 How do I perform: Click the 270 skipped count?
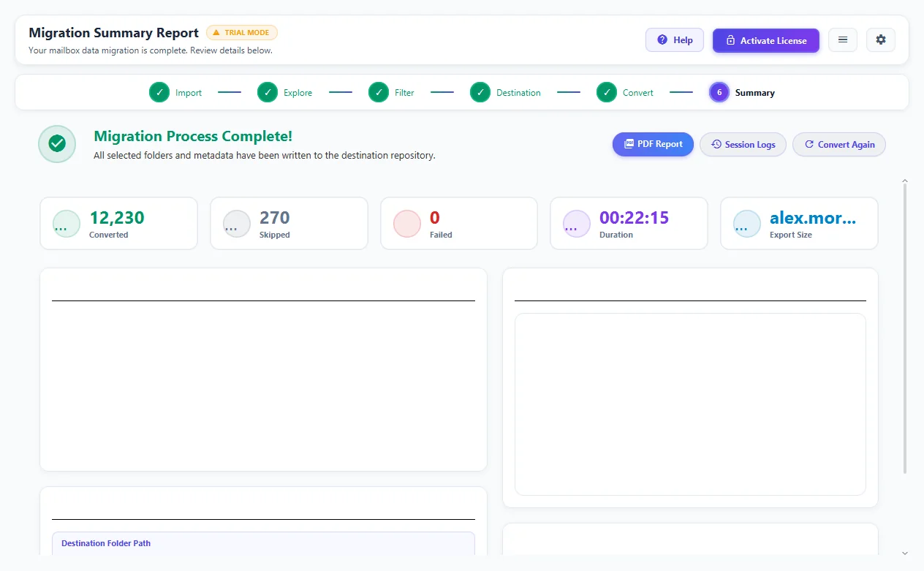click(275, 218)
